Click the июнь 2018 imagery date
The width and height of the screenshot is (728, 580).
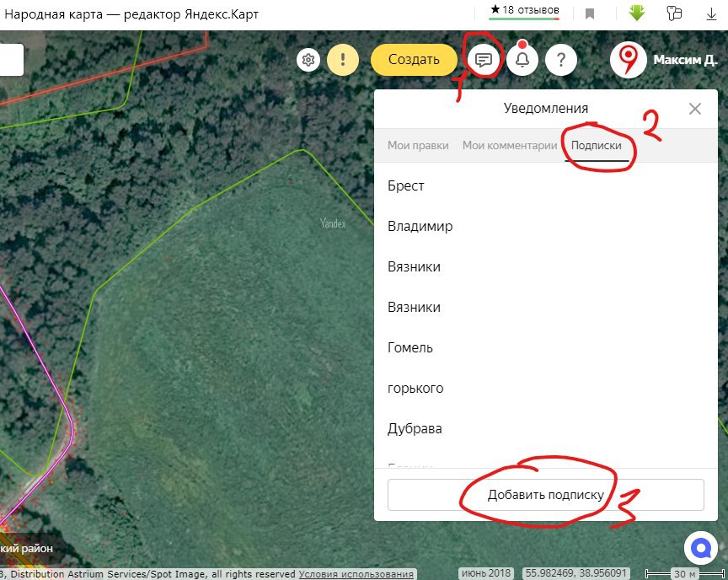tap(486, 574)
